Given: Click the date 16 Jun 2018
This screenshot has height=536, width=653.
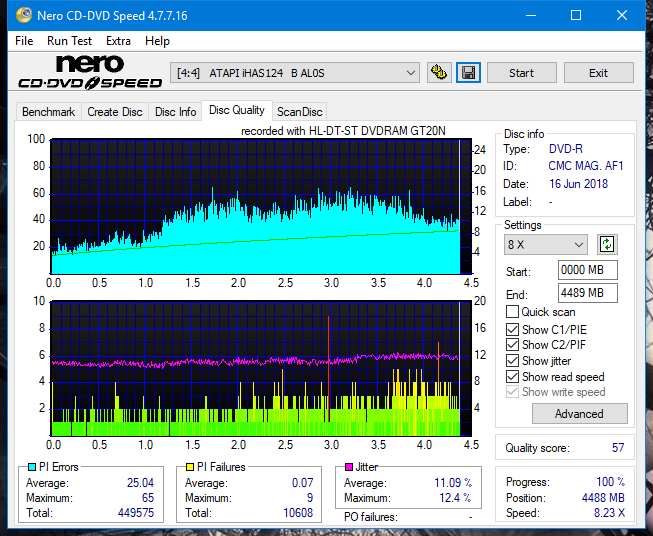Looking at the screenshot, I should click(578, 184).
